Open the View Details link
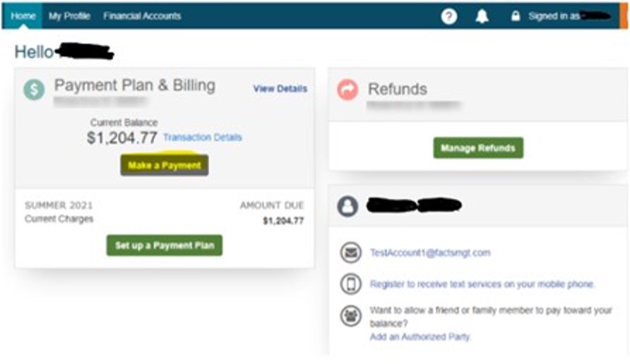Screen dimensions: 630x364 pyautogui.click(x=280, y=89)
